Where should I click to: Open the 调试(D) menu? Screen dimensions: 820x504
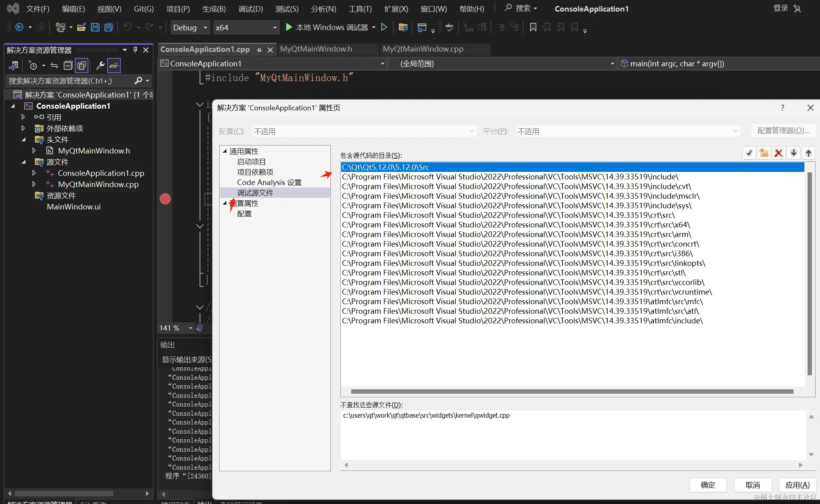(250, 9)
